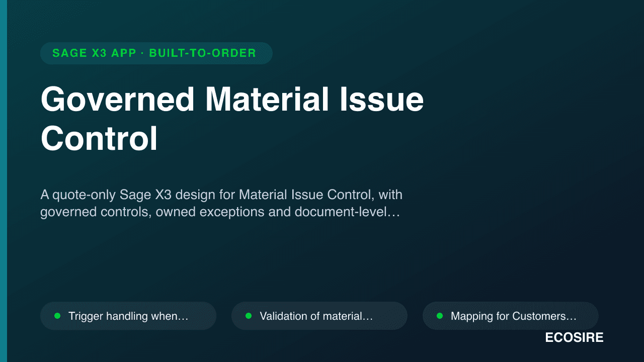Select the "Mapping for Customers…" pill
This screenshot has height=362, width=644.
pos(511,316)
